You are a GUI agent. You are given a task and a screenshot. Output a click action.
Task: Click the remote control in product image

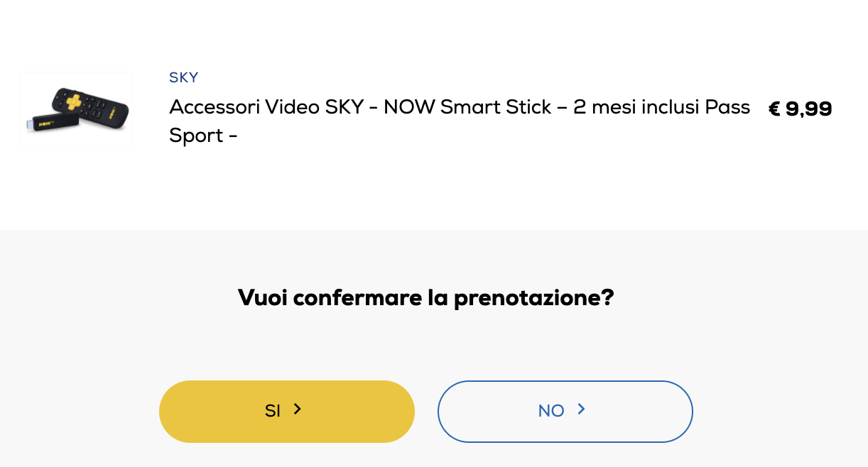(x=90, y=108)
